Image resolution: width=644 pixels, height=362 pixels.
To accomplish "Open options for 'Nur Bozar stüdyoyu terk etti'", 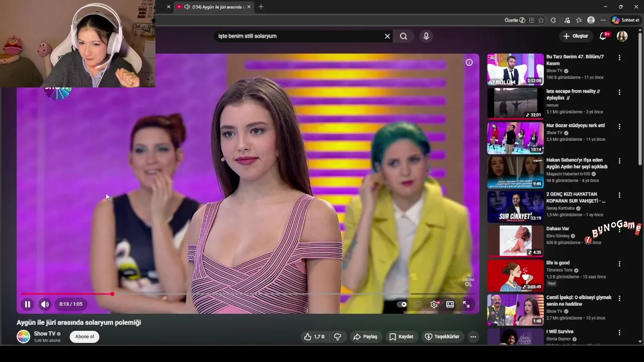I will tap(619, 126).
